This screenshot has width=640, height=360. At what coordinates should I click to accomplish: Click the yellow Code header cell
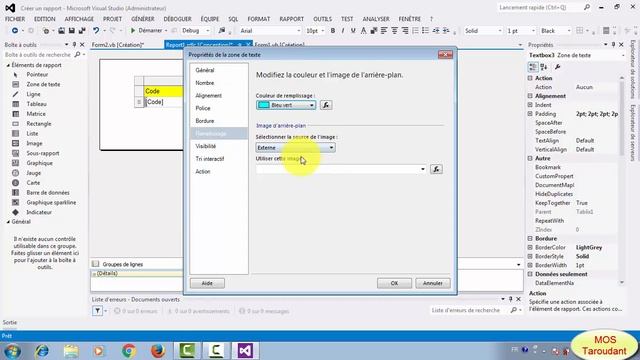[163, 91]
